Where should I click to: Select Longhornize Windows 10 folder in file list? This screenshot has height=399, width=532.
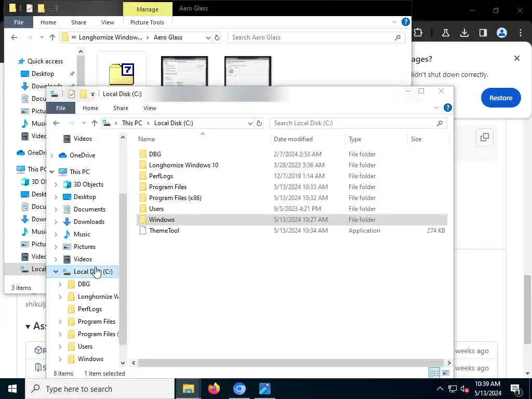coord(292,165)
